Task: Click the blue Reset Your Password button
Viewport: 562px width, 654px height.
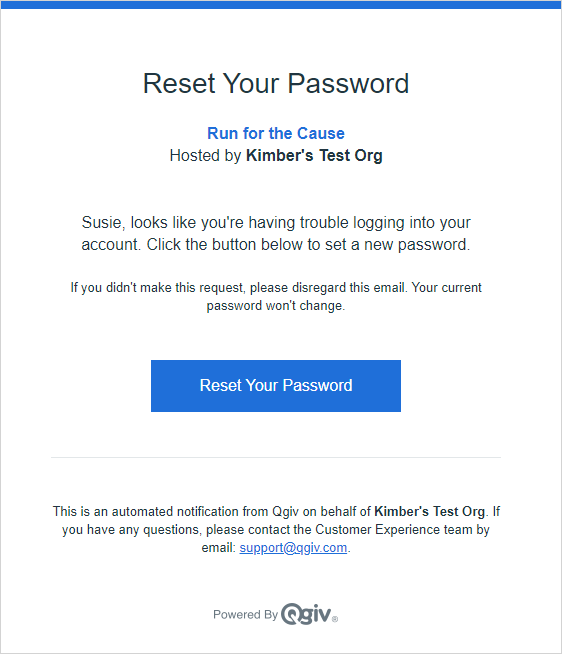Action: (276, 386)
